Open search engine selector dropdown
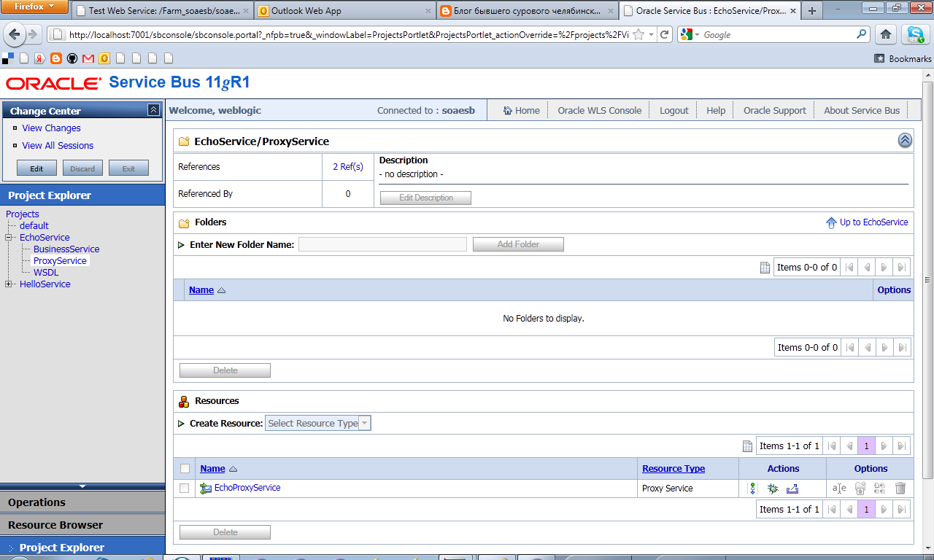 point(690,34)
